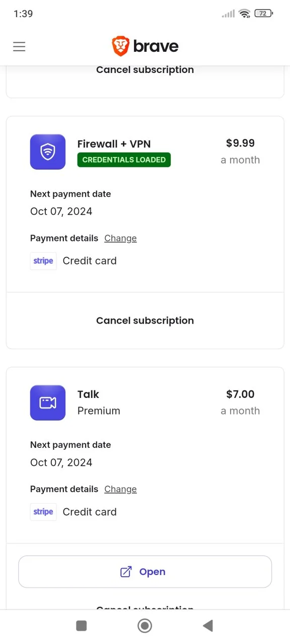This screenshot has height=644, width=290.
Task: Open the hamburger menu
Action: (x=19, y=47)
